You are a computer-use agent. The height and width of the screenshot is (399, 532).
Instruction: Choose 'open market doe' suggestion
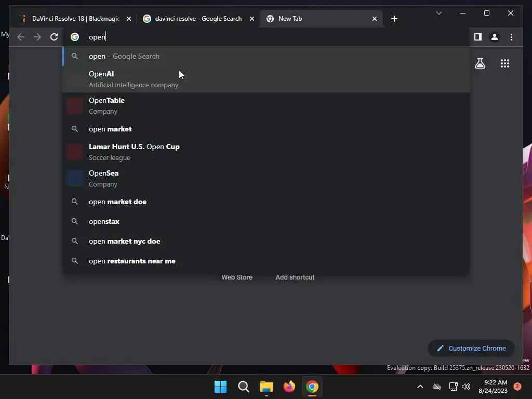pyautogui.click(x=267, y=202)
